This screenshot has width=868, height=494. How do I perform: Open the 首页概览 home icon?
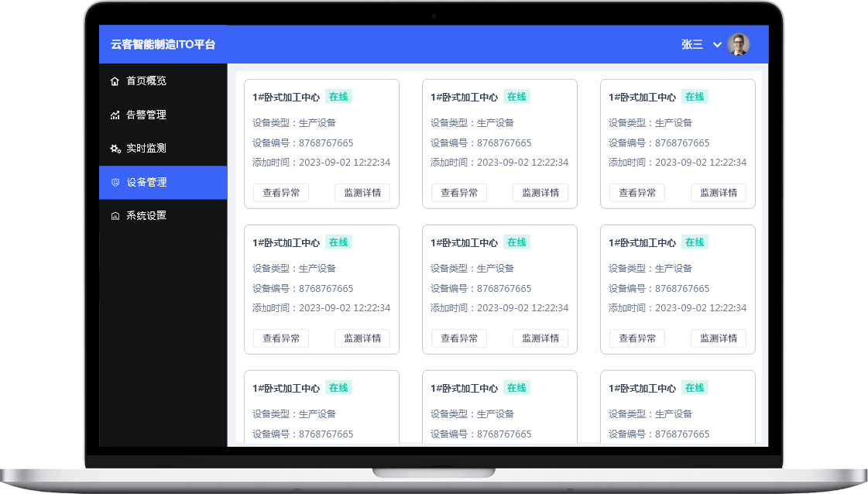click(x=115, y=81)
